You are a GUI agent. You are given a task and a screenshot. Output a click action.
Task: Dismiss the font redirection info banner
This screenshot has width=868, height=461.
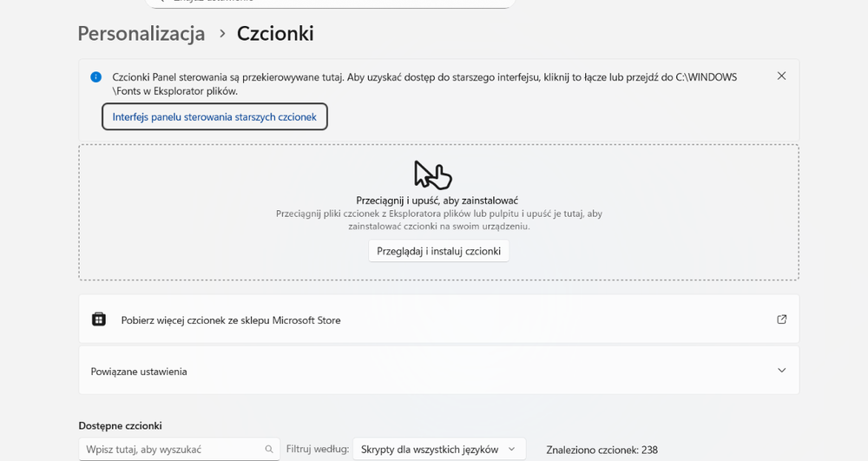point(781,76)
